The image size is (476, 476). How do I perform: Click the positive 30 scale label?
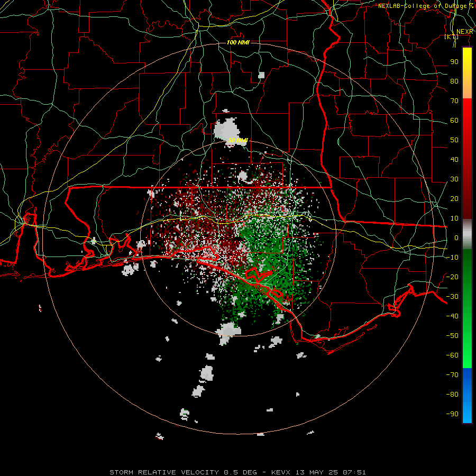tap(454, 179)
